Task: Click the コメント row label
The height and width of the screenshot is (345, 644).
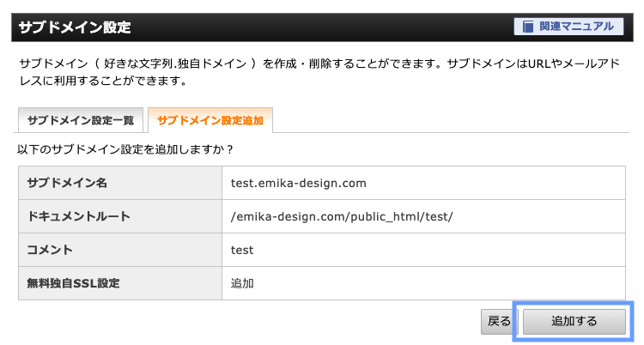Action: coord(50,250)
